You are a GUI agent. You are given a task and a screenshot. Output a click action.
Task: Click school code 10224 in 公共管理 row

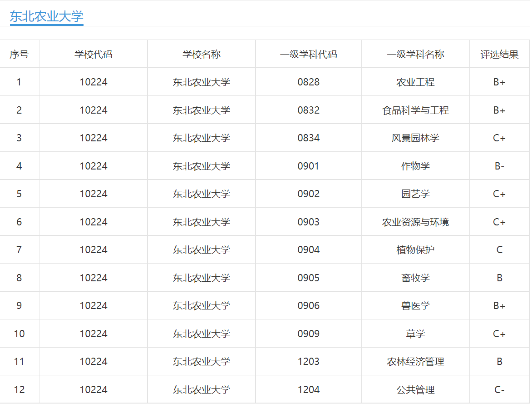pos(94,389)
